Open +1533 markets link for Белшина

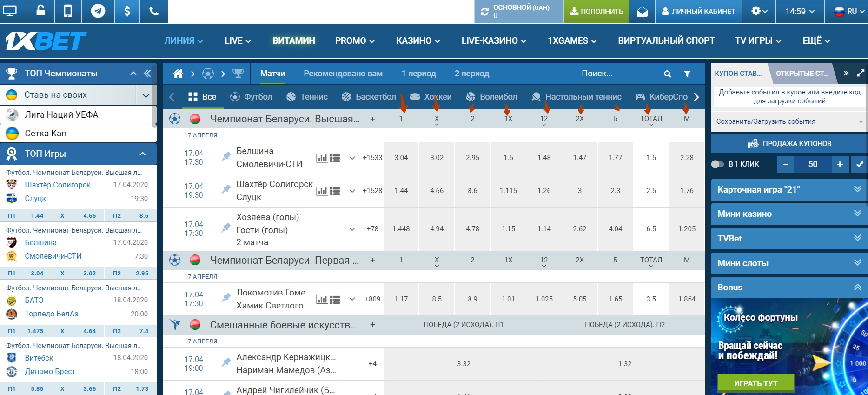tap(372, 158)
